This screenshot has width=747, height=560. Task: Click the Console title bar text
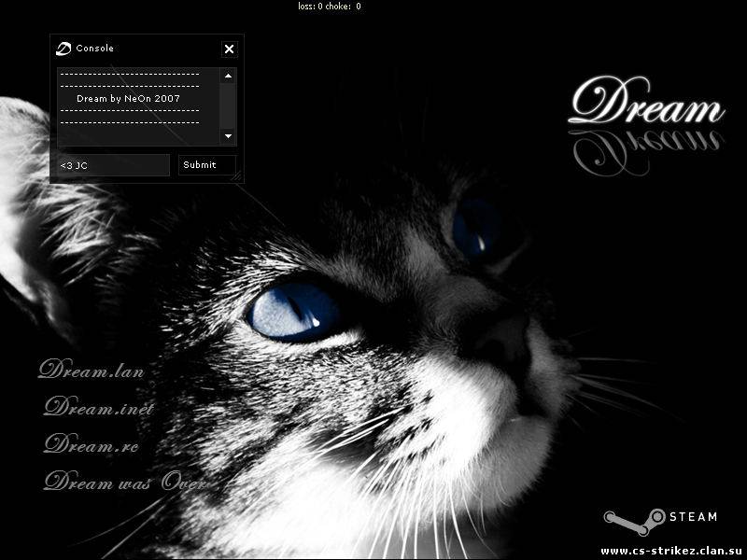click(x=95, y=49)
